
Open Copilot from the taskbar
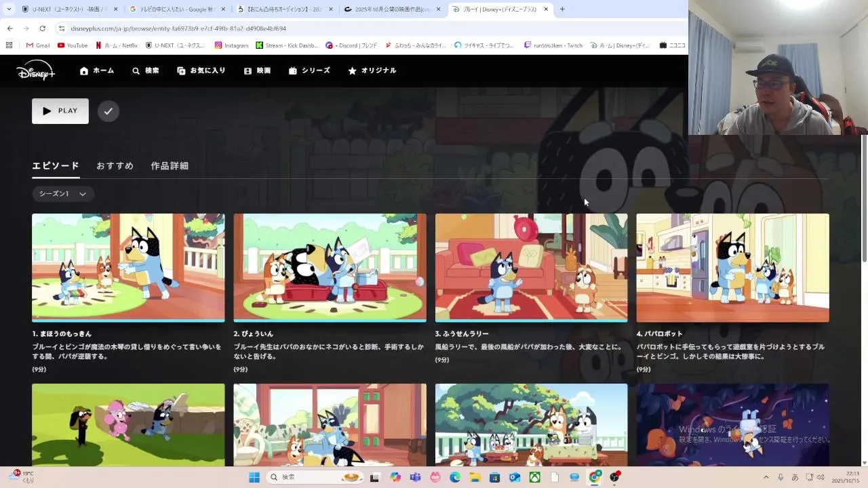pyautogui.click(x=395, y=477)
